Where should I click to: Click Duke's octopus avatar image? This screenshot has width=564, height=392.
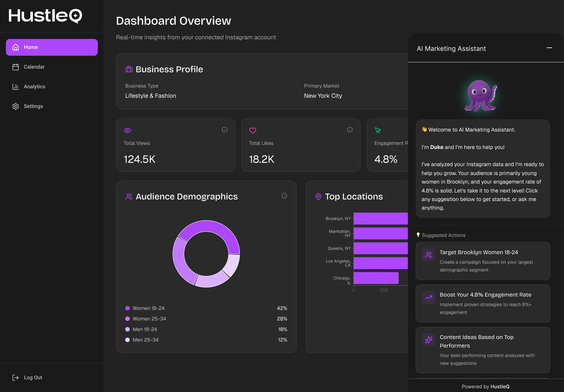480,95
